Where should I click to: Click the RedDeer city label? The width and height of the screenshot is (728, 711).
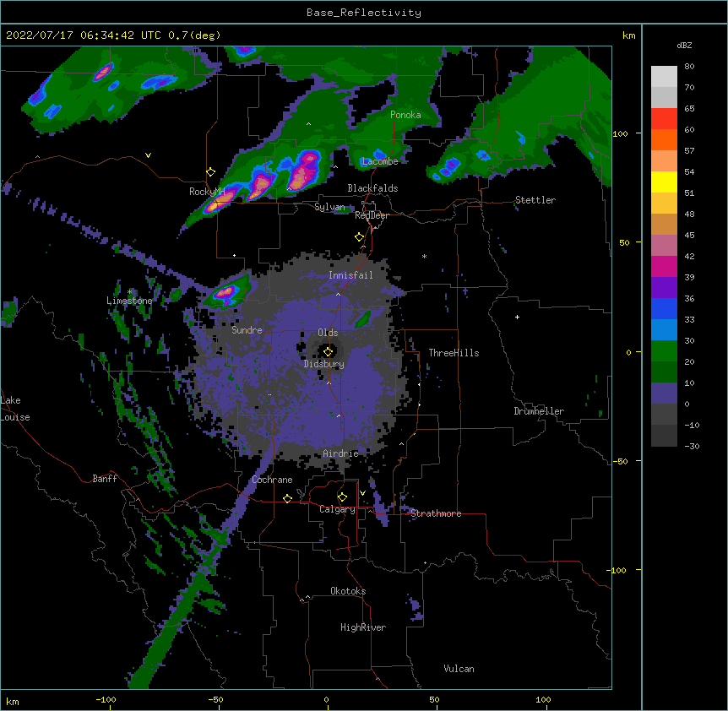[372, 215]
